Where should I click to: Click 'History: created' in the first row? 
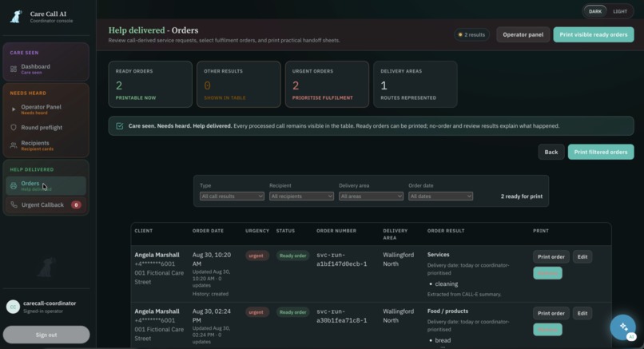210,294
